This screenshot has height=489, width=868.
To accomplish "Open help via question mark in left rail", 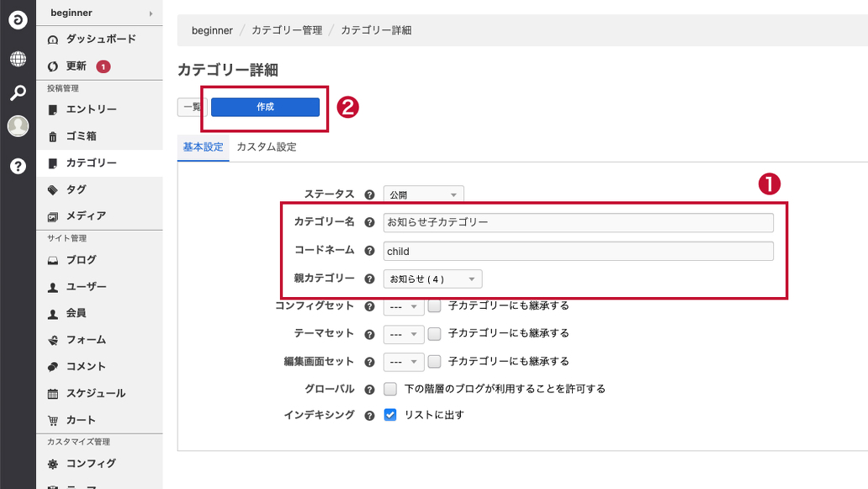I will 18,166.
